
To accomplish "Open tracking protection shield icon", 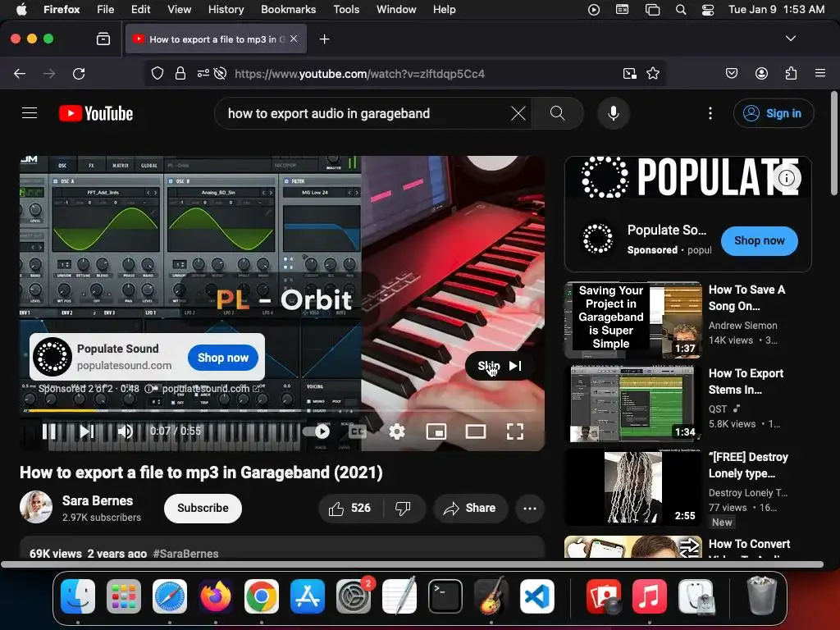I will click(x=157, y=73).
